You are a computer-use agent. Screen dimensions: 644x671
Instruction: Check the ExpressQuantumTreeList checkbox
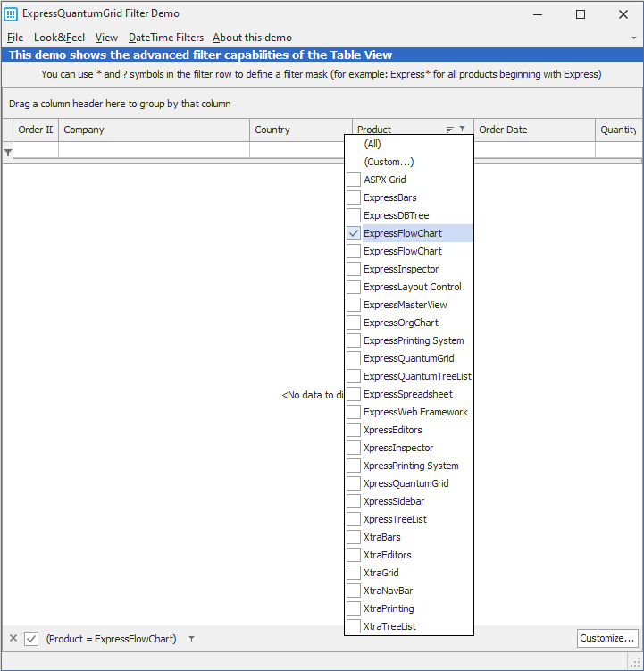tap(354, 376)
